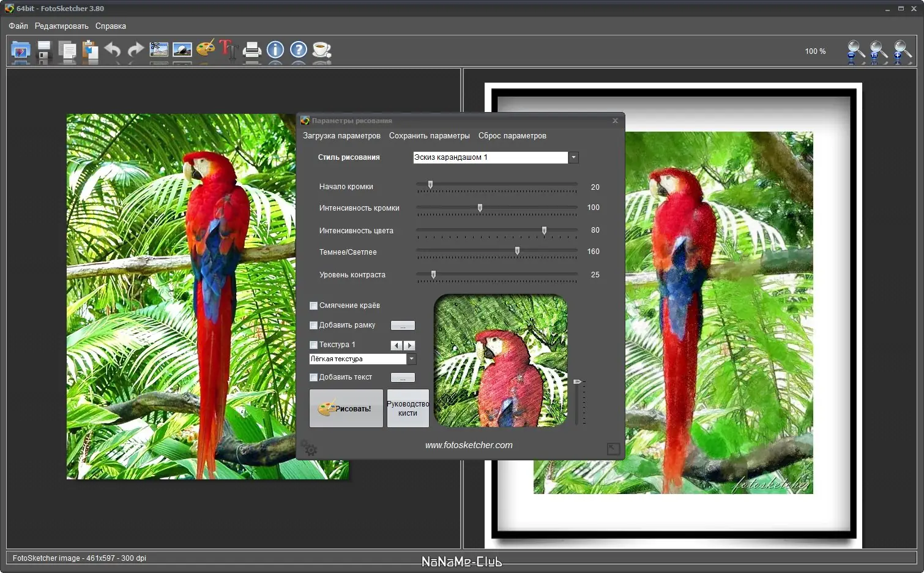Enable the Смягчение краёв checkbox
The height and width of the screenshot is (573, 924).
[x=314, y=305]
